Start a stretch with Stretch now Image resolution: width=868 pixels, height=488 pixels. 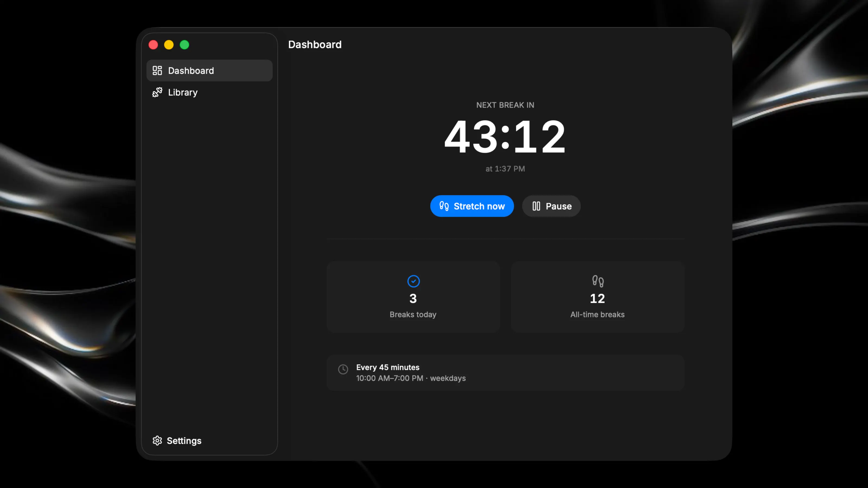[472, 206]
